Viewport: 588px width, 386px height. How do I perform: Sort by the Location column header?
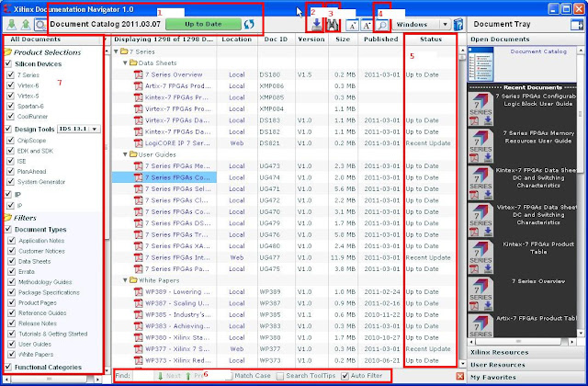click(237, 40)
